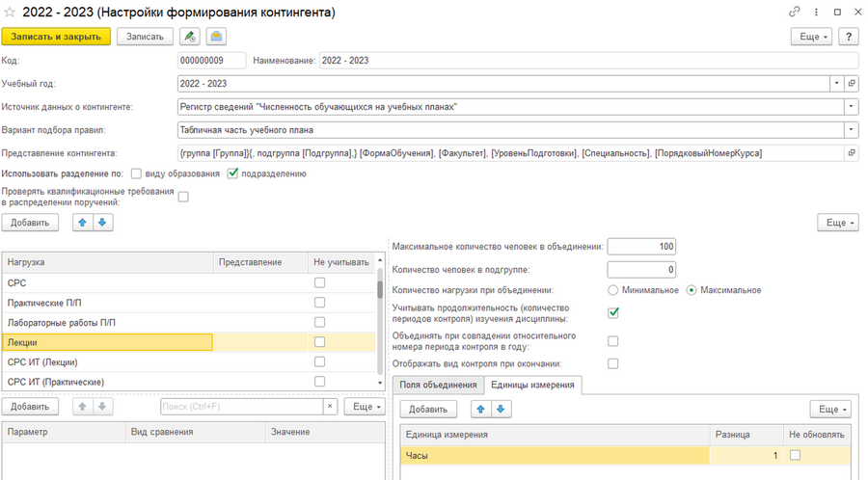Copy link to this object using the chain icon
The height and width of the screenshot is (480, 868).
click(x=795, y=12)
